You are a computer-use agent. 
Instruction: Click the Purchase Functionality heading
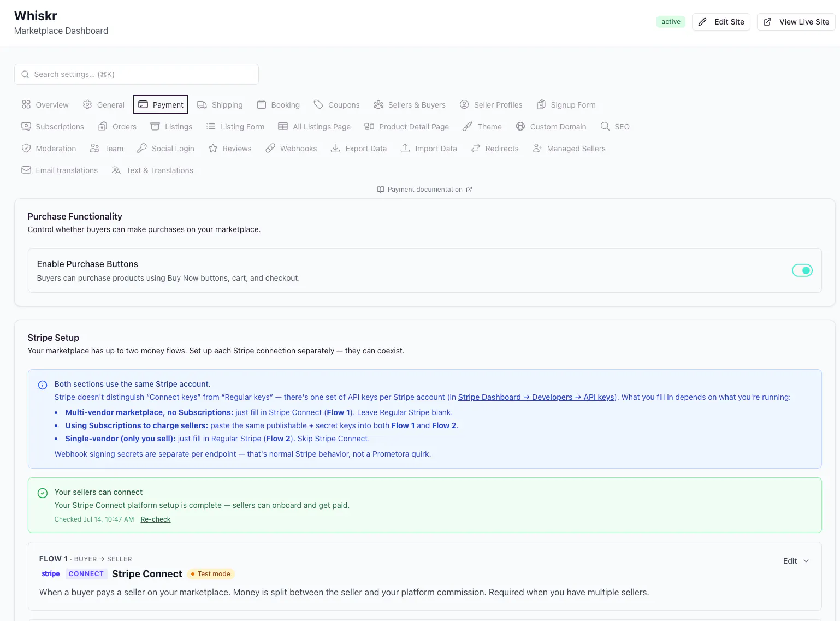75,216
